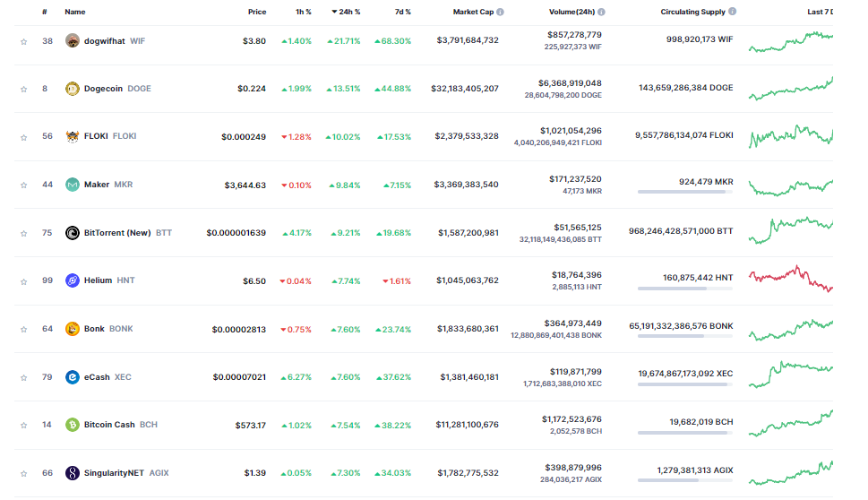Image resolution: width=868 pixels, height=500 pixels.
Task: Toggle the Maker watchlist star
Action: tap(24, 185)
